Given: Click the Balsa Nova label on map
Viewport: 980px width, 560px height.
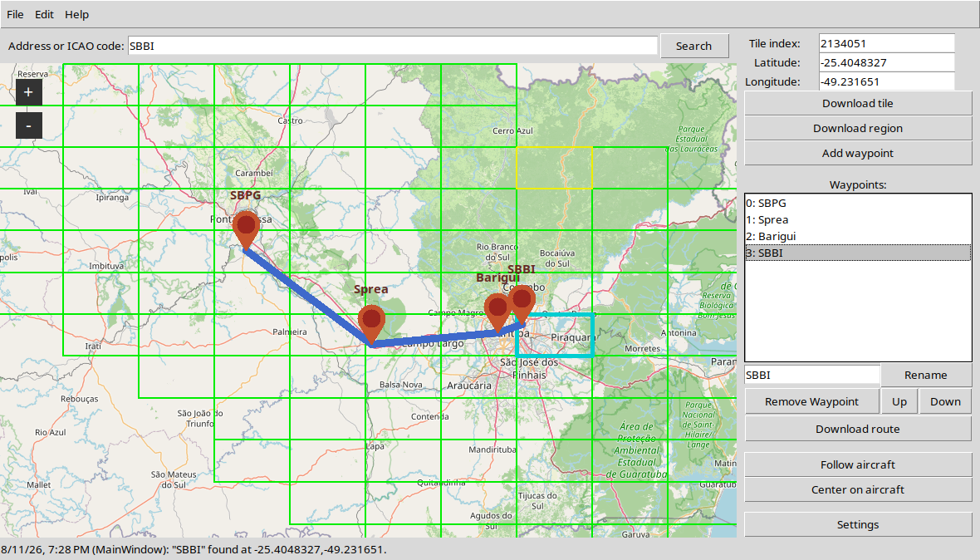Looking at the screenshot, I should coord(401,385).
